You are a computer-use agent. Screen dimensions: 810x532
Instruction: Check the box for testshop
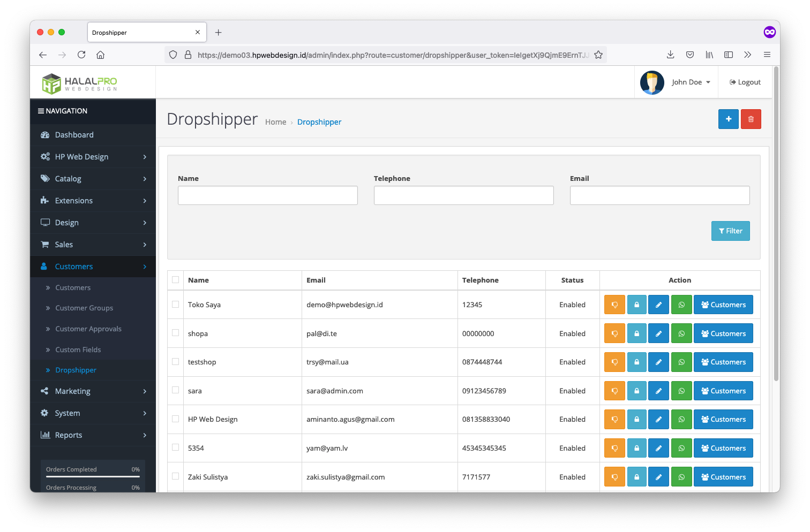[x=175, y=362]
